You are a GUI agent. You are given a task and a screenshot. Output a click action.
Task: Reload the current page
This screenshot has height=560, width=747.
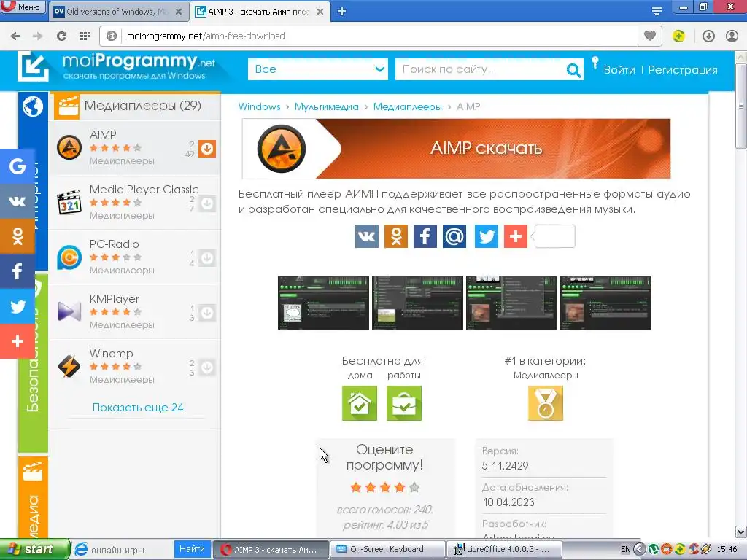(x=61, y=36)
